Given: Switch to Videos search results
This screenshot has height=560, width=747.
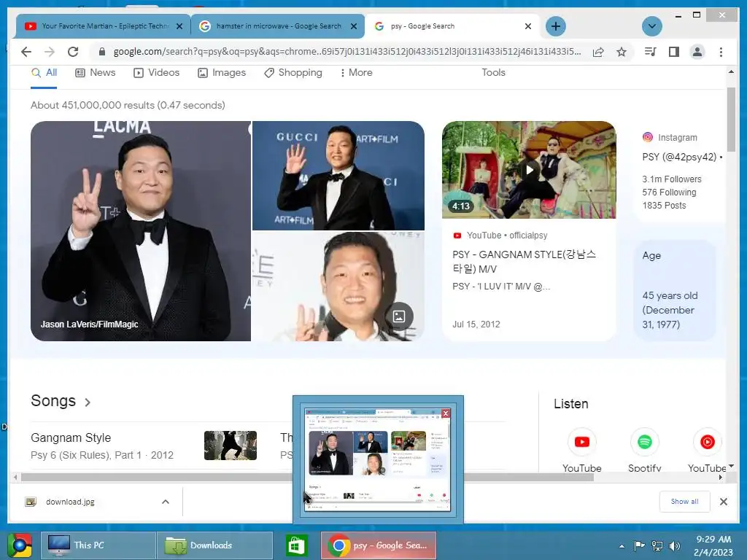Looking at the screenshot, I should 156,73.
